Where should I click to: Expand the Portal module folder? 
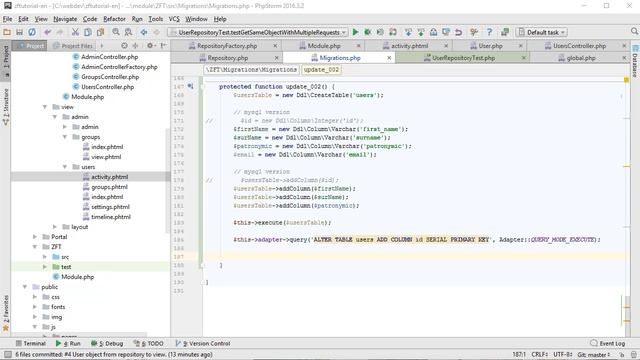coord(35,237)
